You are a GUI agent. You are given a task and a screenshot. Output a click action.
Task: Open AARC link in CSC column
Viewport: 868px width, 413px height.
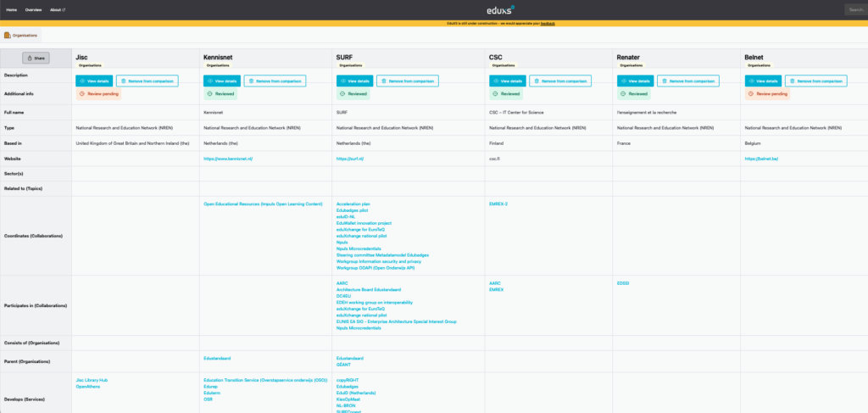pyautogui.click(x=494, y=283)
